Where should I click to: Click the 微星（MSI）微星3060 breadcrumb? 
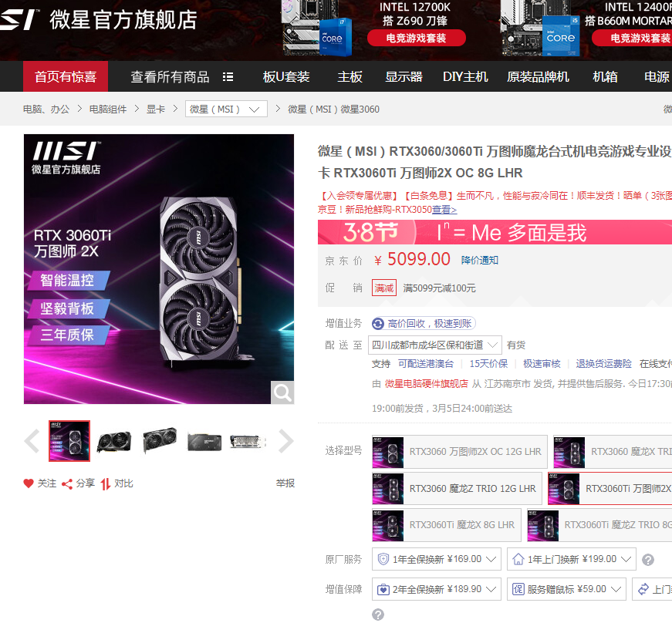click(x=333, y=109)
